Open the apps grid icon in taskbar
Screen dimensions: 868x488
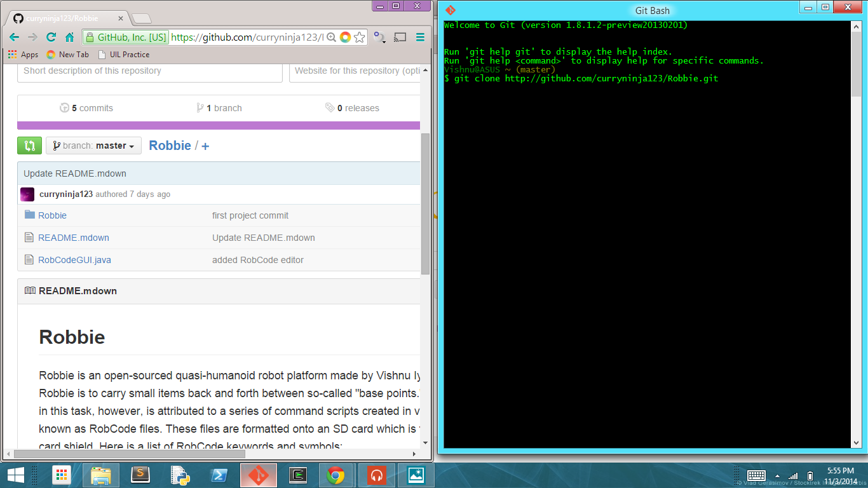point(61,475)
